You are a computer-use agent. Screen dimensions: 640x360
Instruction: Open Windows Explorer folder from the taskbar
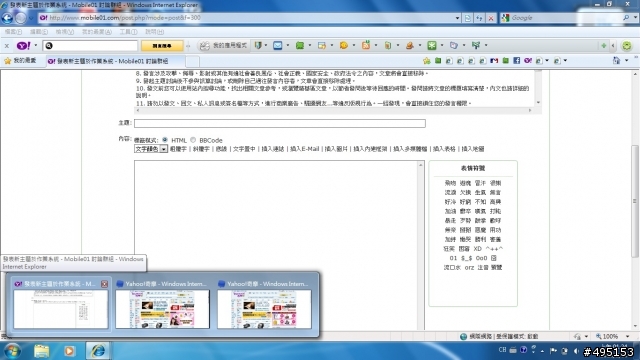(41, 351)
